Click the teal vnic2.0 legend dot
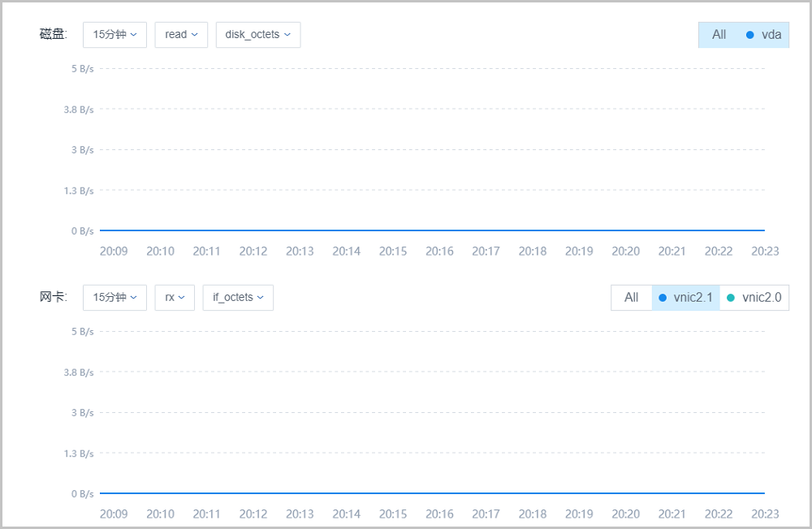This screenshot has height=529, width=812. [731, 298]
